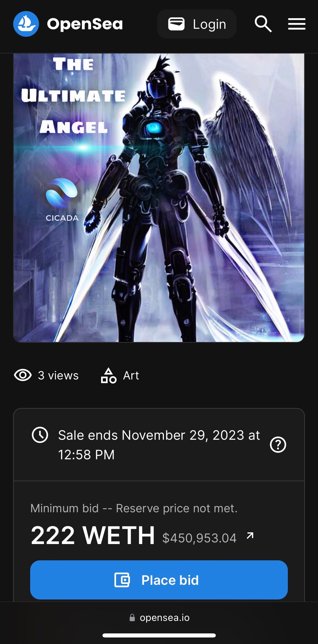Open The Ultimate Angel artwork image
The image size is (318, 644).
coord(159,198)
